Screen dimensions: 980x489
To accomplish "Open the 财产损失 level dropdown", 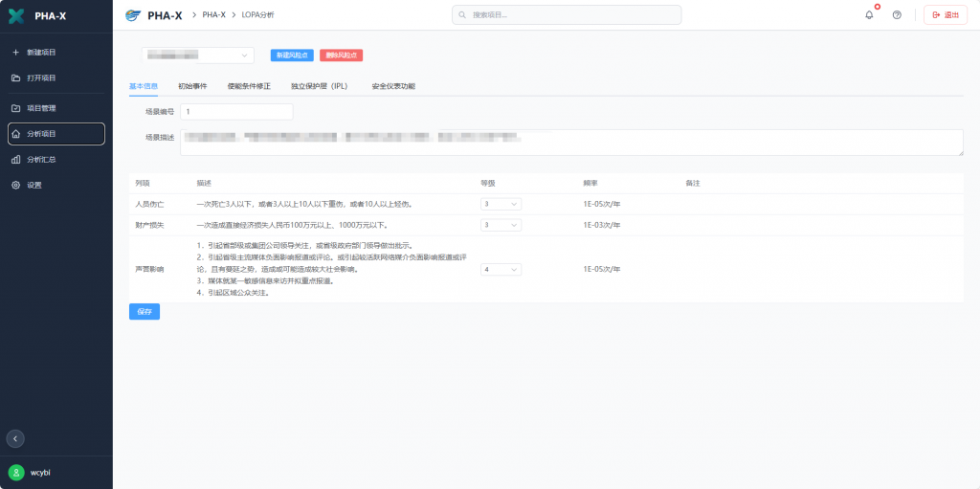I will (x=501, y=225).
